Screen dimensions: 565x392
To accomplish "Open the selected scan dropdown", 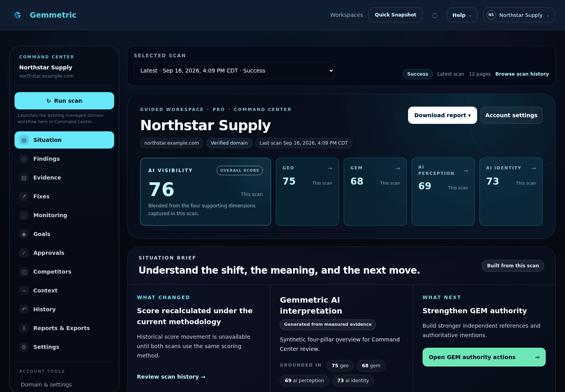I will [234, 71].
